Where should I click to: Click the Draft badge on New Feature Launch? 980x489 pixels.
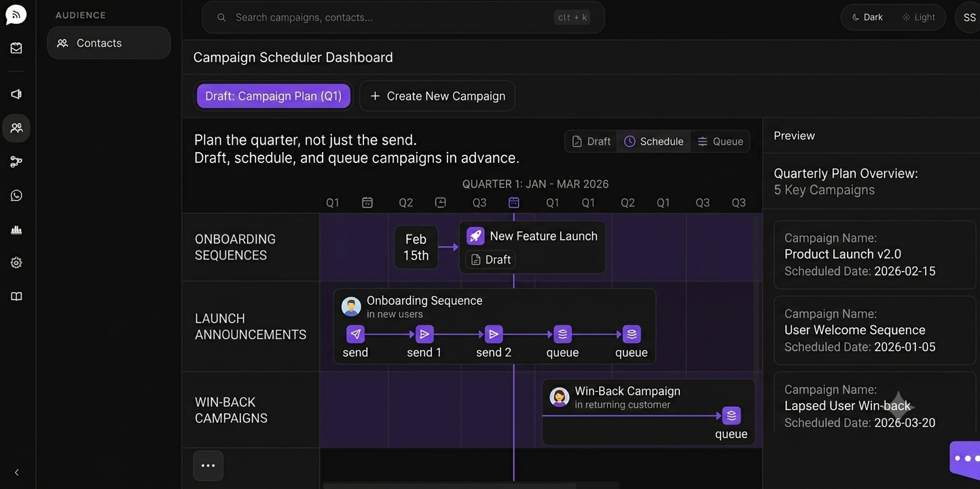click(490, 259)
